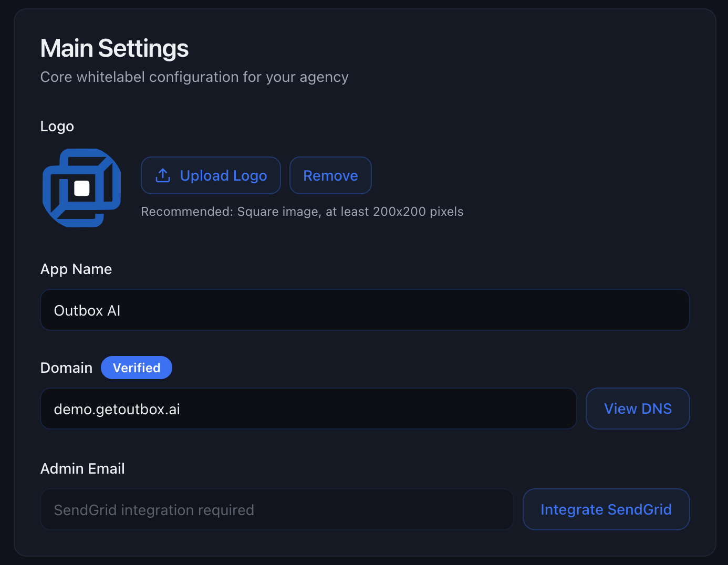Click the upload icon inside Upload Logo button
728x565 pixels.
point(163,175)
